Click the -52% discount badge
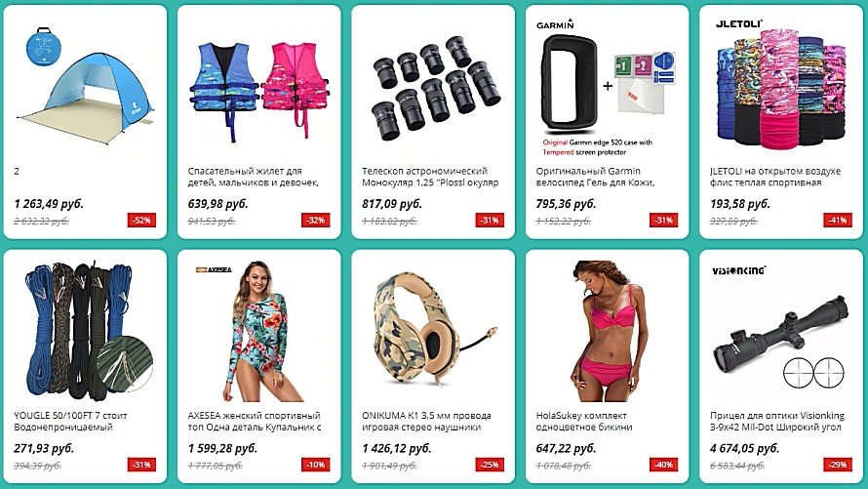Viewport: 868px width, 489px height. pos(141,220)
